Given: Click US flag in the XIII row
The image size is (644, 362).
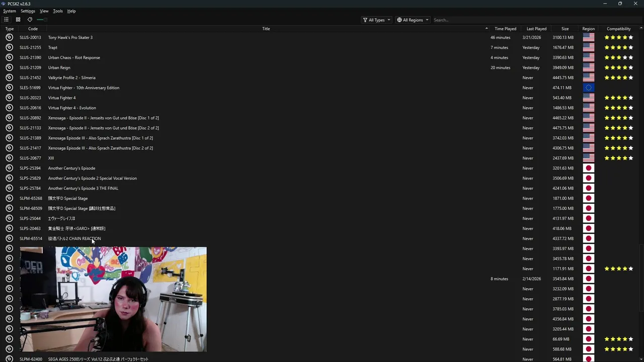Looking at the screenshot, I should [589, 158].
